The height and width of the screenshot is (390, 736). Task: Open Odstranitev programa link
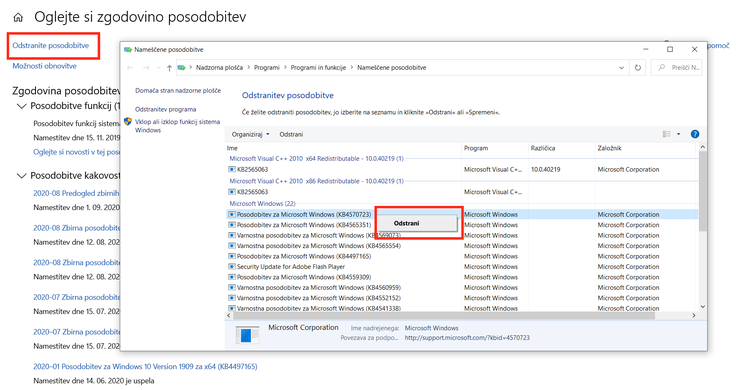[166, 109]
